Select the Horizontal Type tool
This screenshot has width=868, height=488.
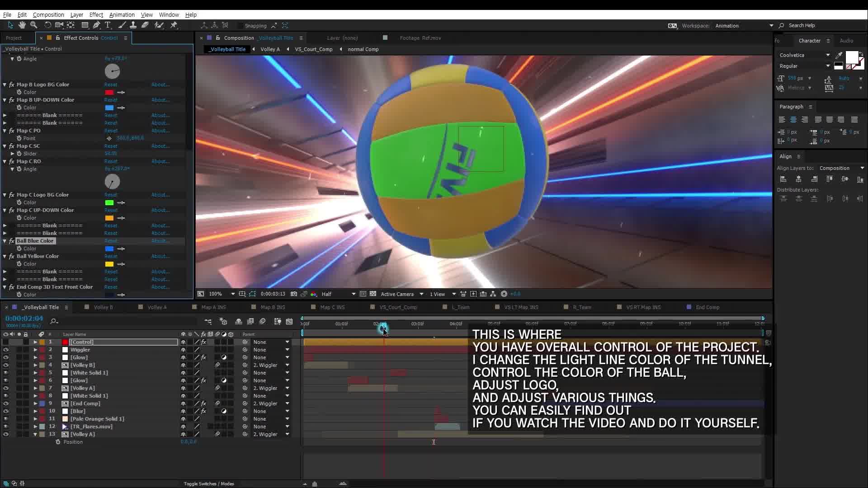tap(108, 25)
